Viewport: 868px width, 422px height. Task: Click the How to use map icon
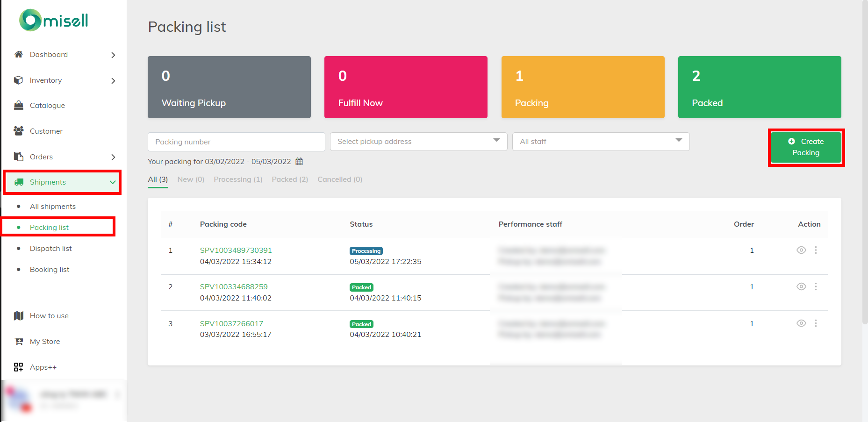19,316
